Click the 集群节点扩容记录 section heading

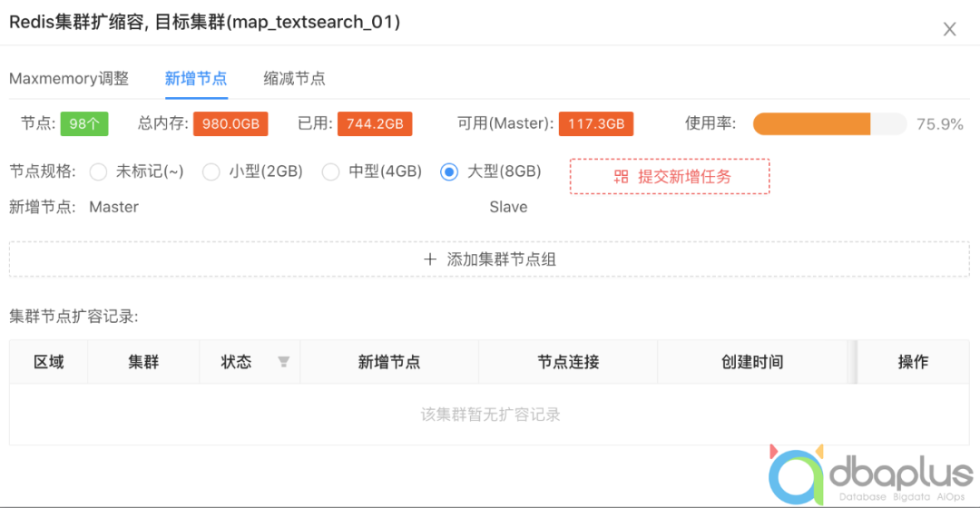tap(73, 317)
